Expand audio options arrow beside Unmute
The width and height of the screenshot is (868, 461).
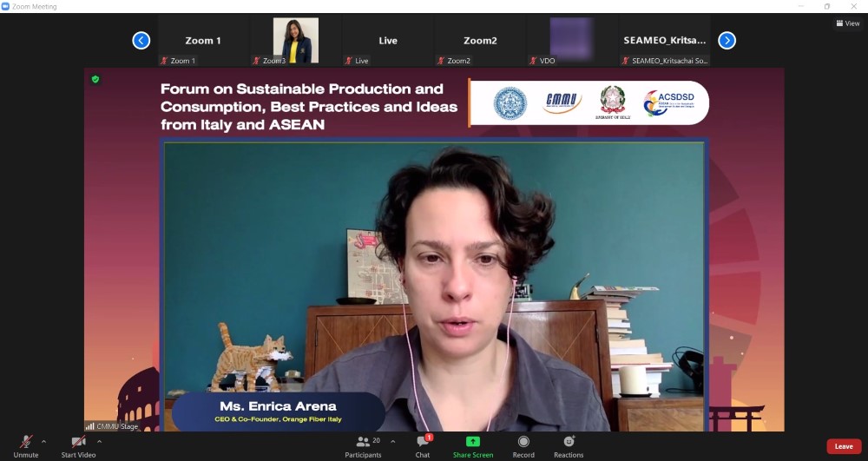coord(43,441)
